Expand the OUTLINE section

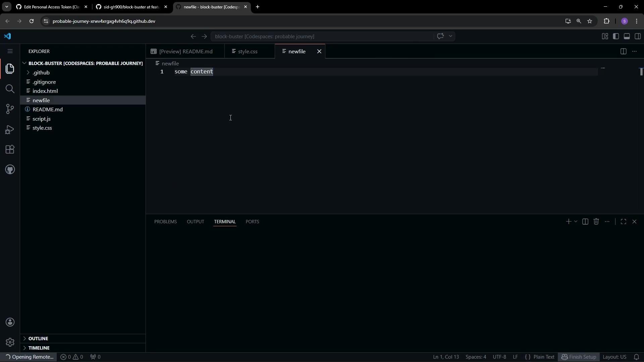[83, 339]
